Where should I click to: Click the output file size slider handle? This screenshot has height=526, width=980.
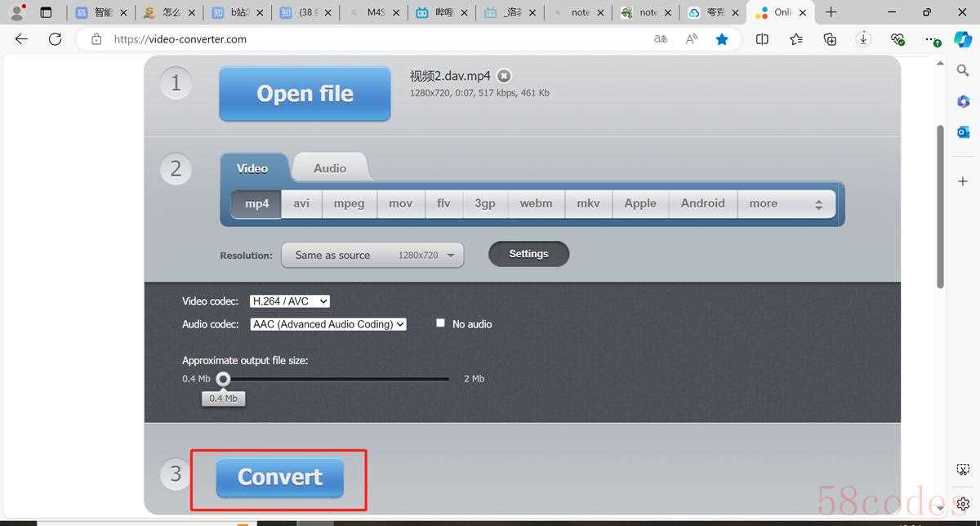[223, 379]
